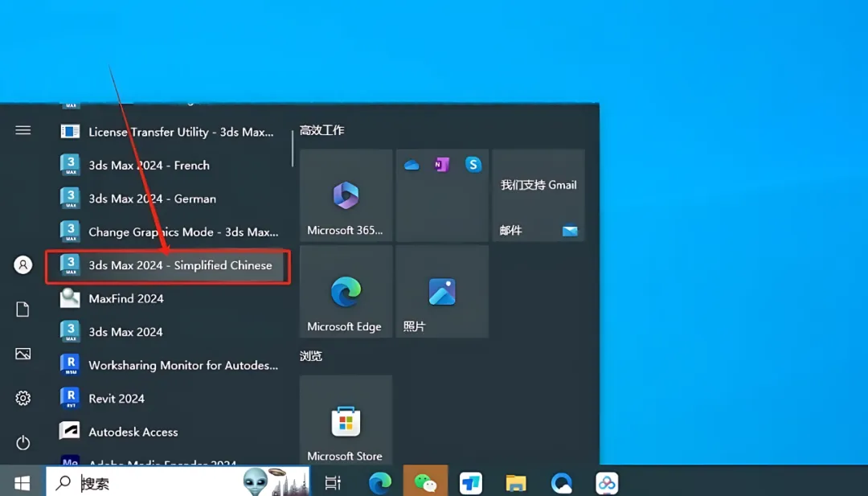This screenshot has width=868, height=496.
Task: Click the OneNote icon in the tile folder
Action: pos(442,165)
